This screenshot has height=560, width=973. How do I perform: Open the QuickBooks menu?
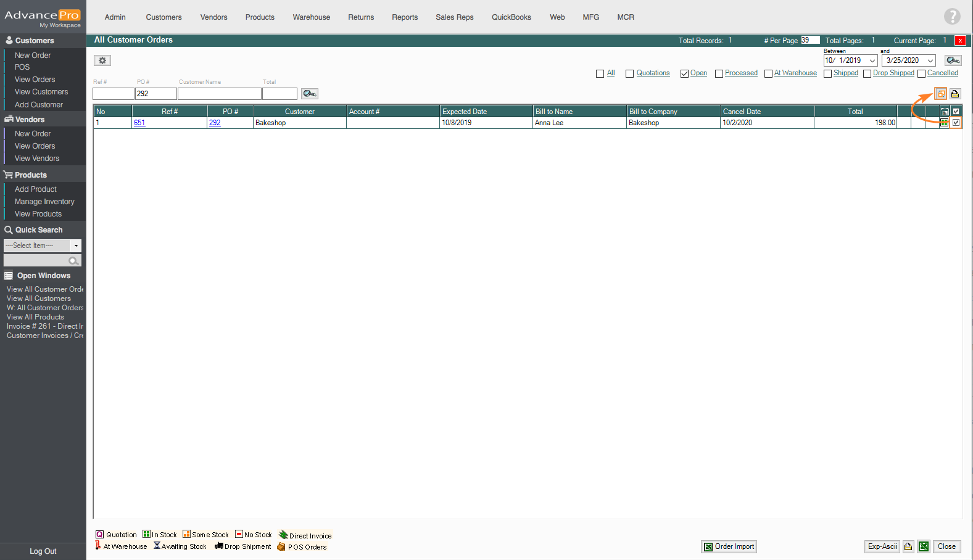[x=511, y=17]
